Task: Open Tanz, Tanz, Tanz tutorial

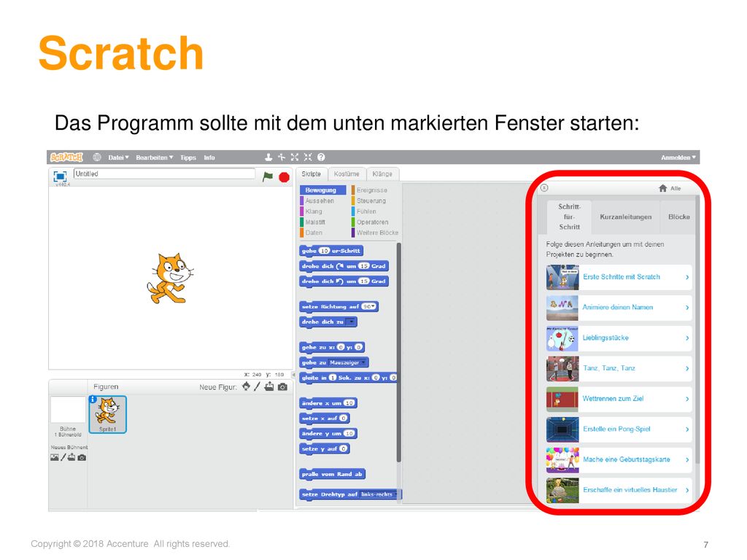Action: (619, 368)
